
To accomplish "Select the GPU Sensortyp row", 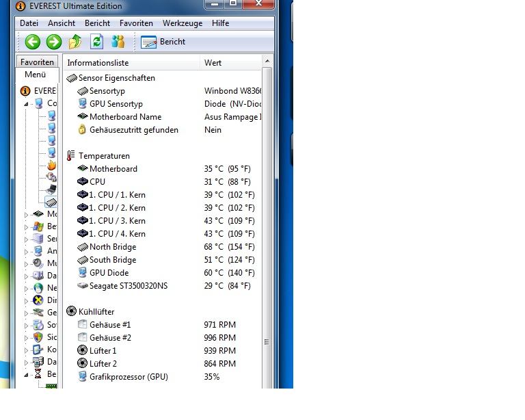I will pyautogui.click(x=162, y=104).
